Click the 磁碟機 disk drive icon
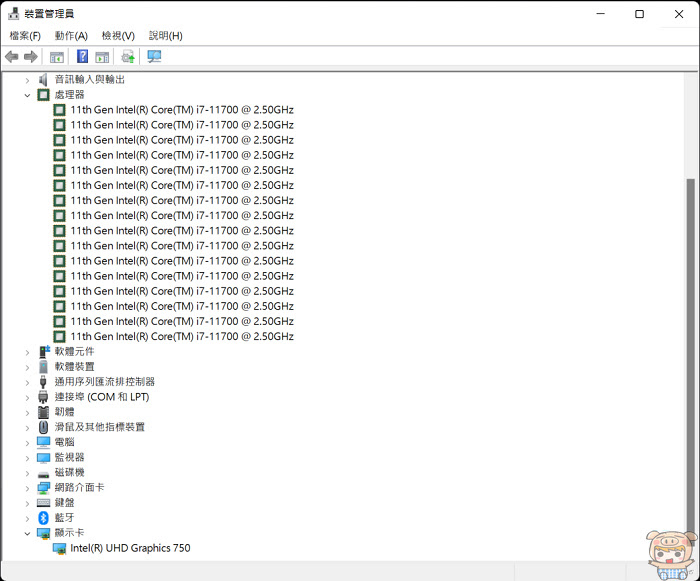Screen dimensions: 700x581 coord(43,474)
